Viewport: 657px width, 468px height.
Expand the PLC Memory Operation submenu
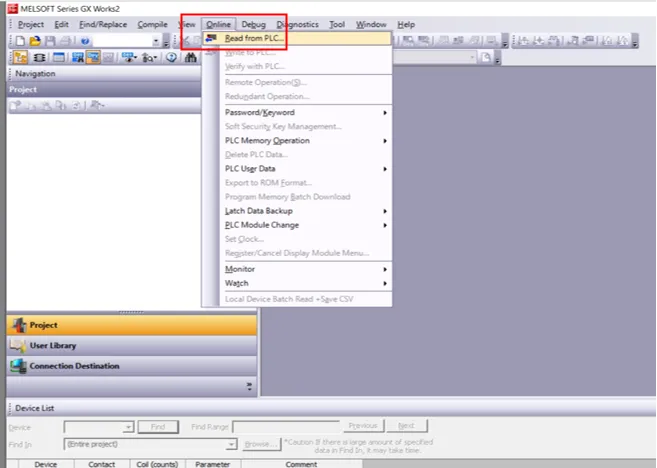(385, 141)
